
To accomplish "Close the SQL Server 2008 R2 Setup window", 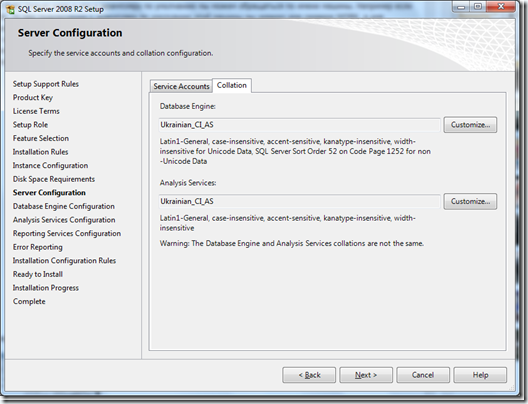I will click(x=501, y=7).
